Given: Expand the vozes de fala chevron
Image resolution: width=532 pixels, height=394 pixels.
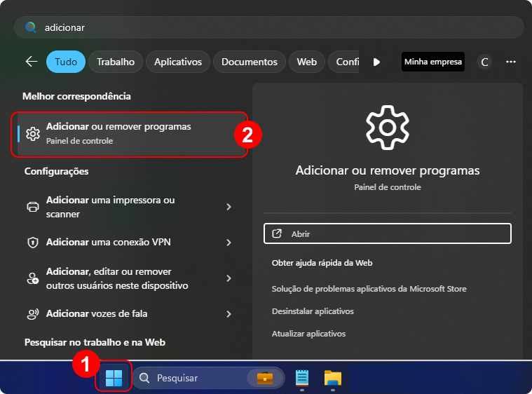Looking at the screenshot, I should 229,314.
